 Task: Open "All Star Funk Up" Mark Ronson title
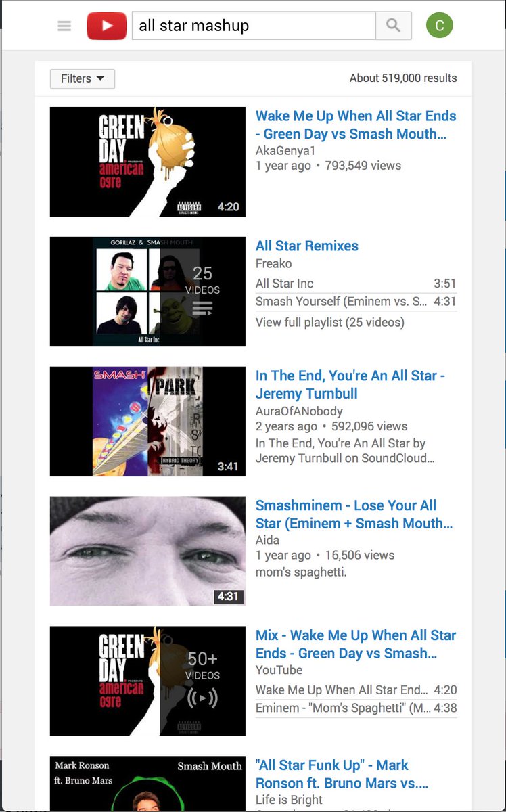pyautogui.click(x=342, y=774)
